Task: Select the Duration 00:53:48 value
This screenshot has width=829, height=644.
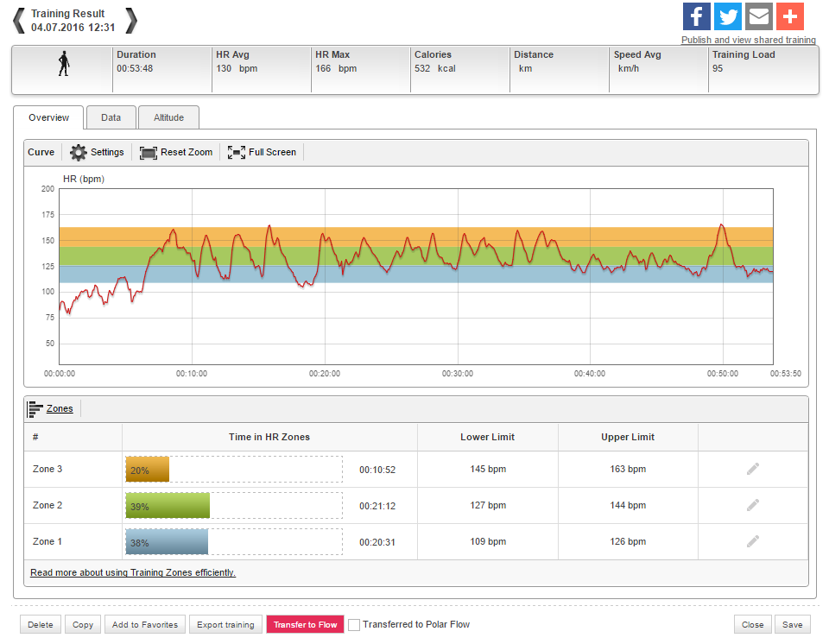Action: 135,68
